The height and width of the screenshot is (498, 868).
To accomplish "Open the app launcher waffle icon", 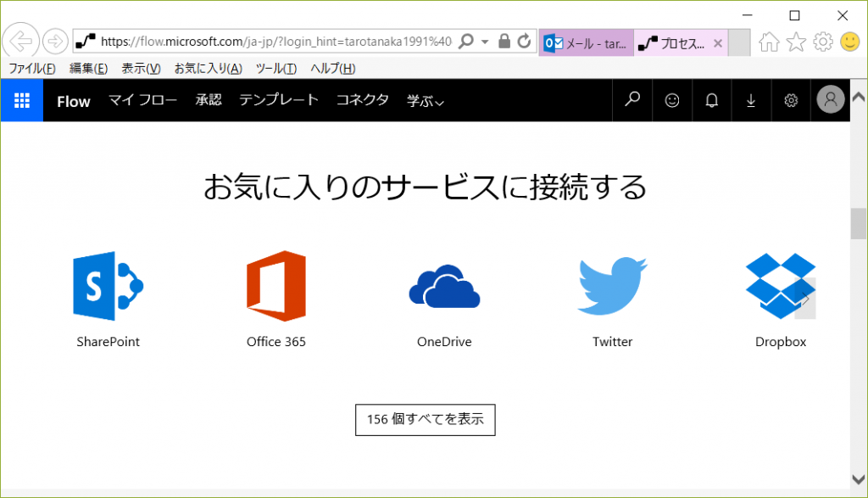I will coord(22,100).
